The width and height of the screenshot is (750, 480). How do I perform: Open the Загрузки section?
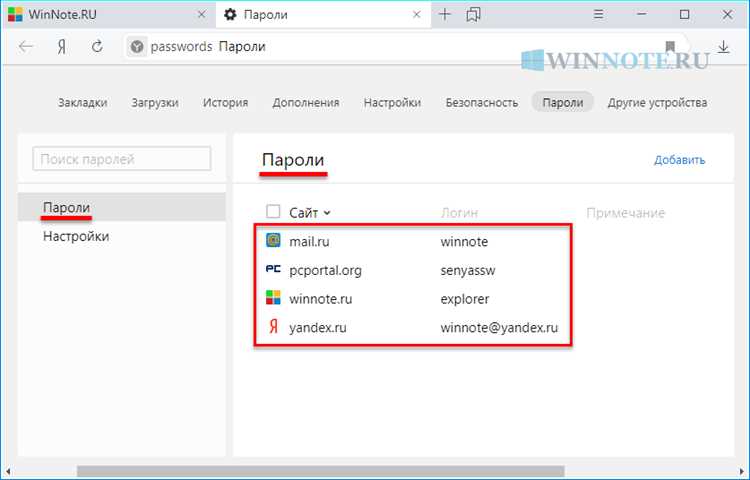pyautogui.click(x=155, y=102)
